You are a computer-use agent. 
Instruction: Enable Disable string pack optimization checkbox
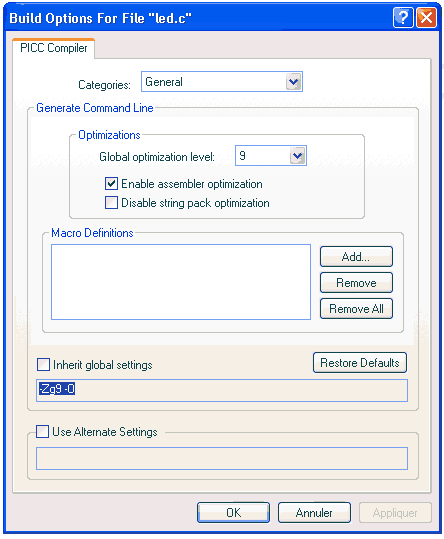coord(111,202)
